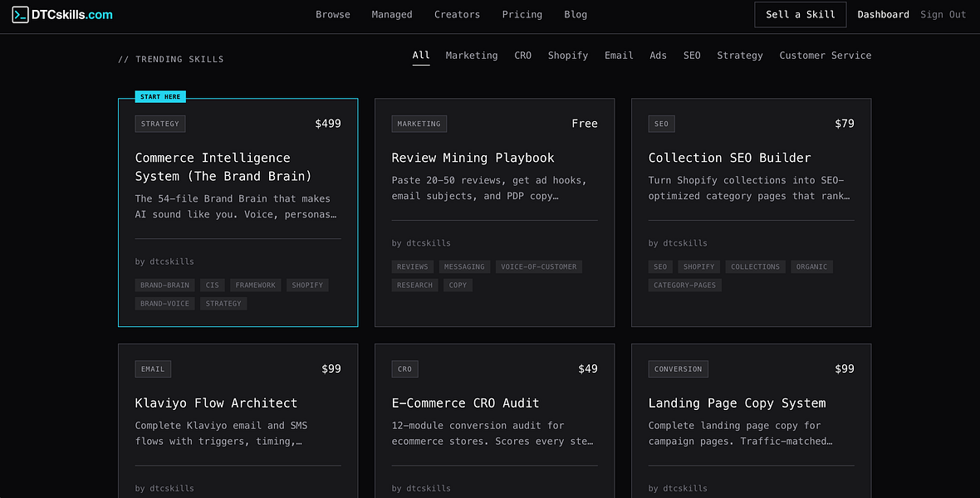Show Ads skills tab

click(x=658, y=56)
